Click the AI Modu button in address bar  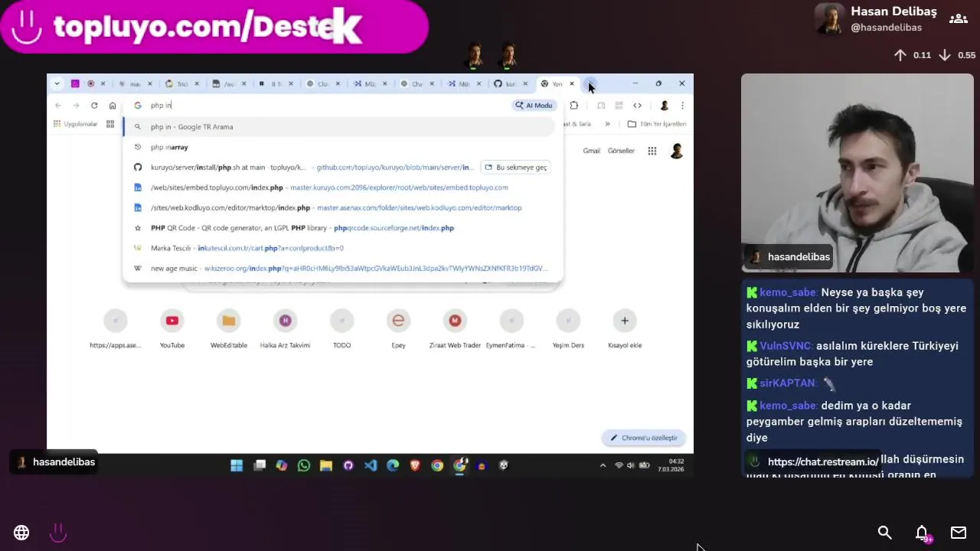534,106
